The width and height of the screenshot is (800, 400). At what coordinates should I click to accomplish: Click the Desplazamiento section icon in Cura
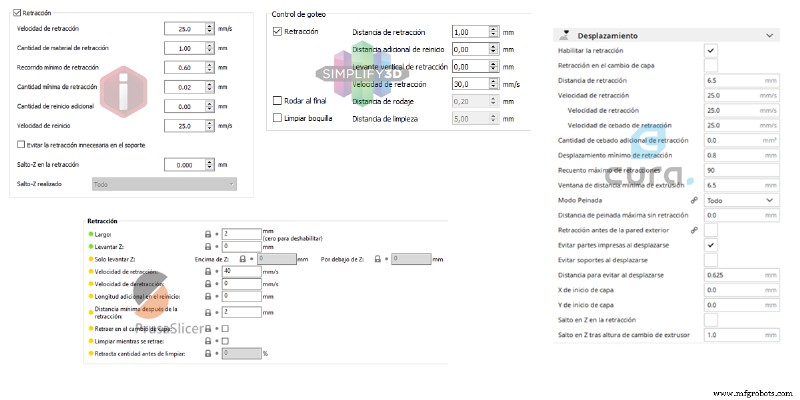point(564,35)
